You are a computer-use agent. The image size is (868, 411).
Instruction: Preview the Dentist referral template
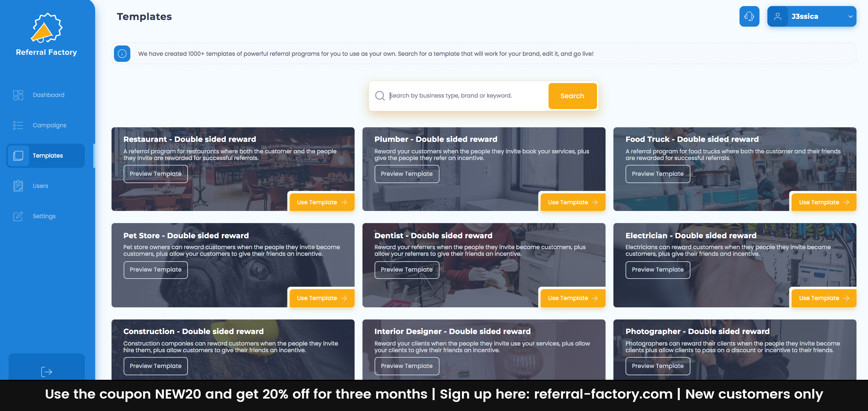tap(407, 269)
